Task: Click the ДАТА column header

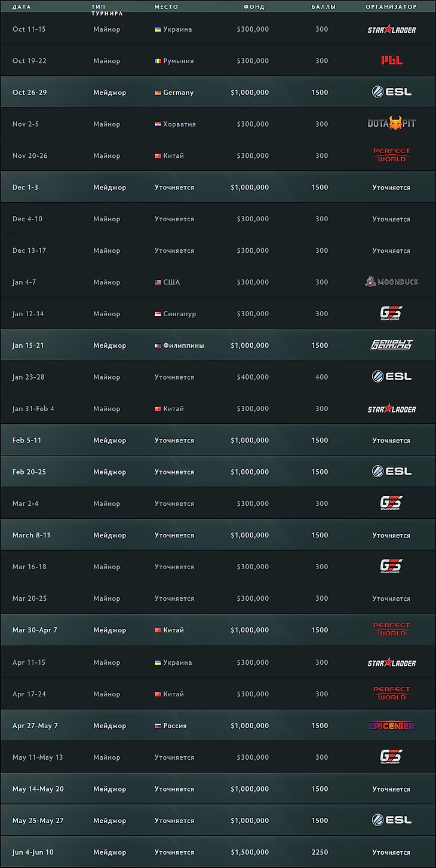Action: 22,7
